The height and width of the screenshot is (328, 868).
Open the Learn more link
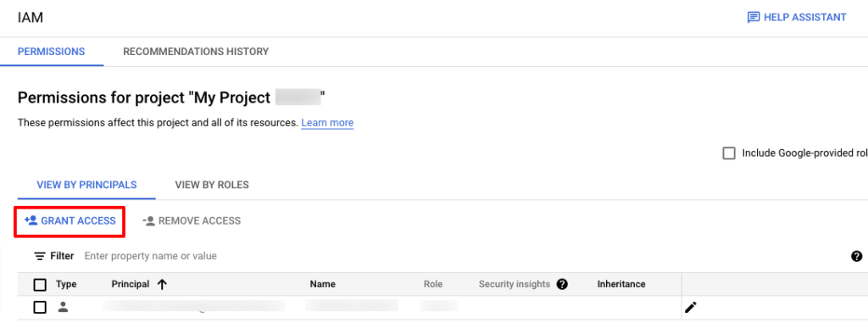click(x=327, y=123)
